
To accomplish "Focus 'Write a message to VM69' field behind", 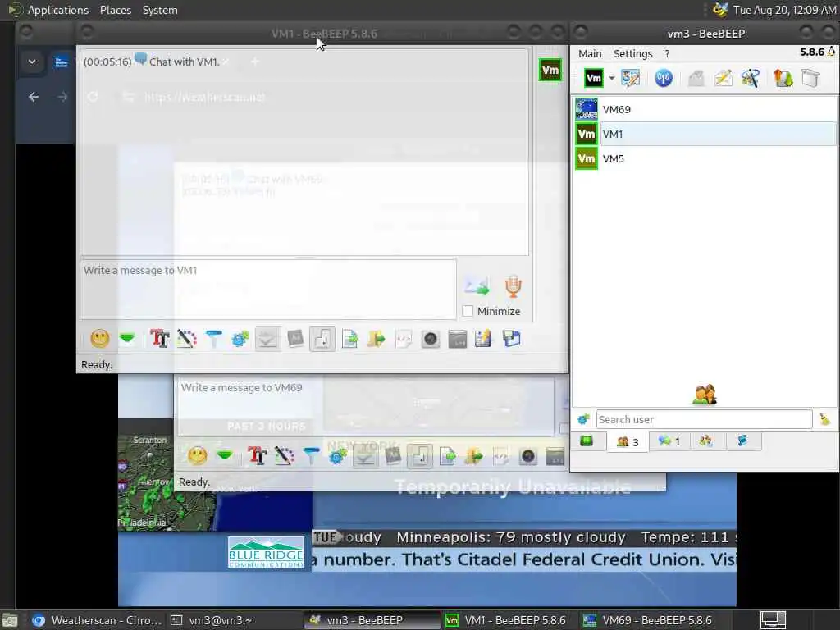I will tap(364, 406).
